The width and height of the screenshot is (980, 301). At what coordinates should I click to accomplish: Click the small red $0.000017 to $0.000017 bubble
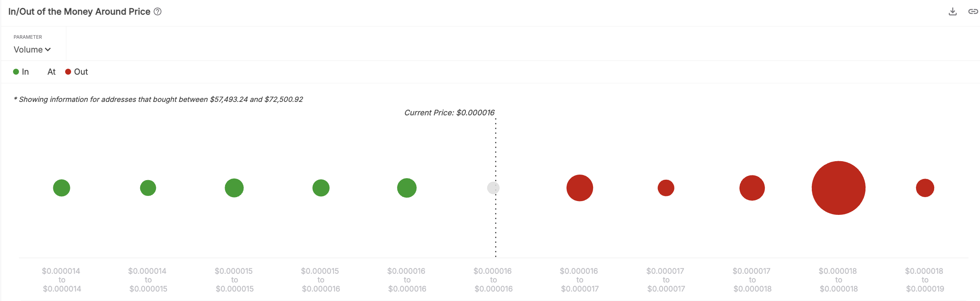coord(666,188)
